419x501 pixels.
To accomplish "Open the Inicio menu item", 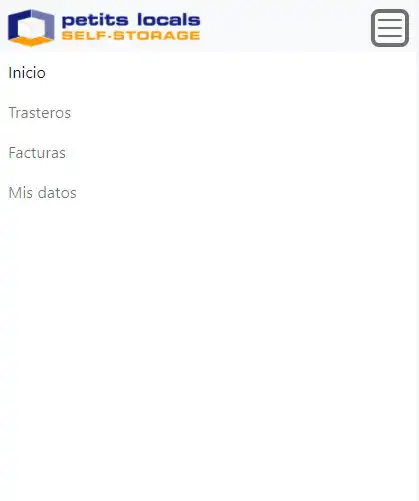I will (x=27, y=73).
